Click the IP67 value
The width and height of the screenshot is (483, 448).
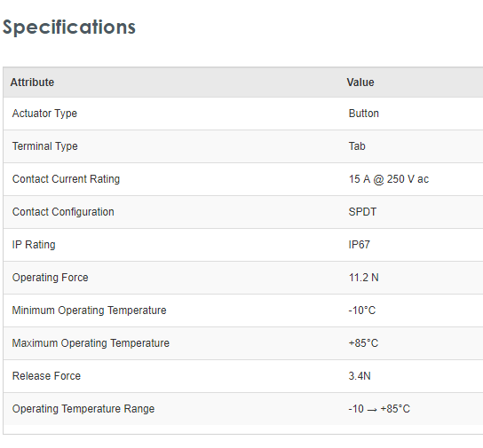(x=359, y=245)
